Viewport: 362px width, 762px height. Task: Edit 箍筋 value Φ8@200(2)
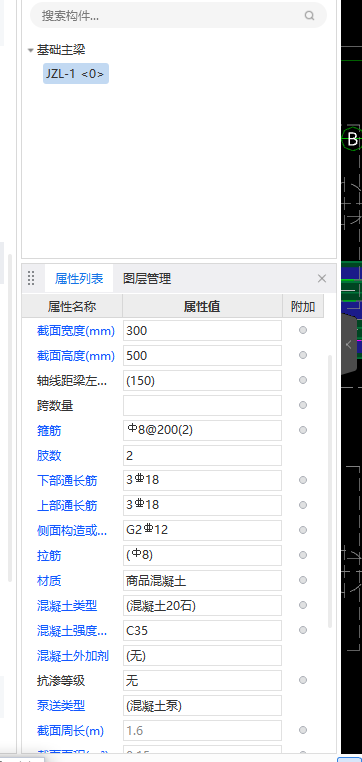coord(202,431)
